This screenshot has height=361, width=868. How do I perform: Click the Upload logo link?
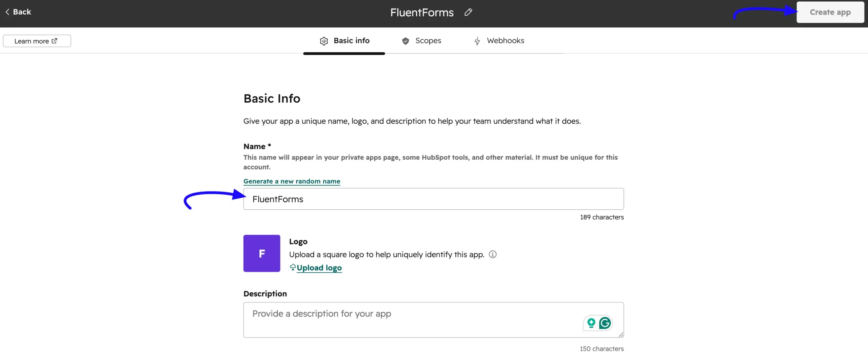[x=319, y=267]
